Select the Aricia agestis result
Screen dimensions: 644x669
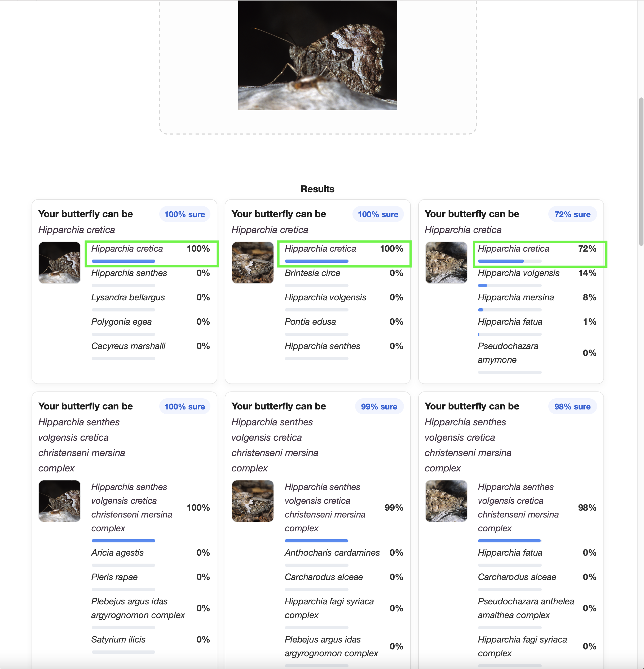pos(117,553)
